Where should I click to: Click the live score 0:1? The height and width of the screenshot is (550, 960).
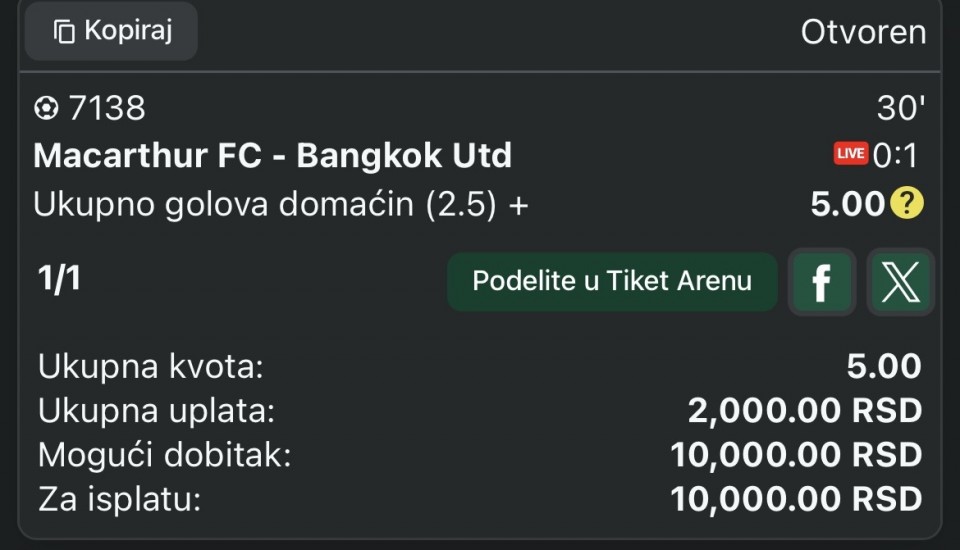pyautogui.click(x=895, y=155)
